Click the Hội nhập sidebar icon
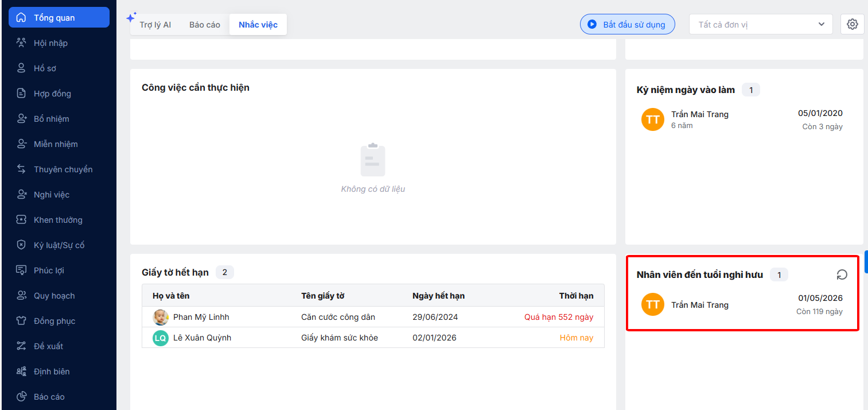The width and height of the screenshot is (868, 410). (22, 43)
